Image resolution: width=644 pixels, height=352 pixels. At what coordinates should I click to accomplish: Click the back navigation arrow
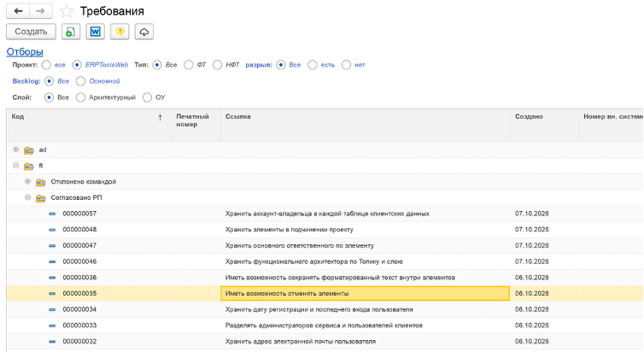click(18, 11)
